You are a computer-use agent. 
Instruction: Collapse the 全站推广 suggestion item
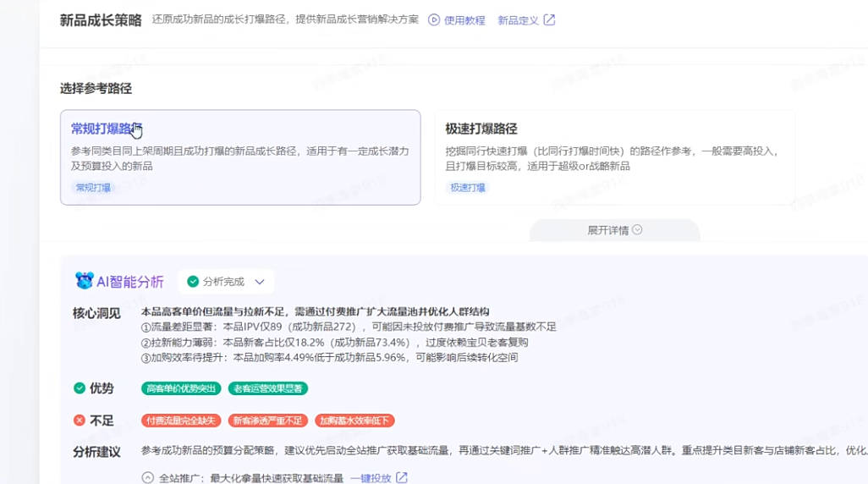(x=148, y=477)
